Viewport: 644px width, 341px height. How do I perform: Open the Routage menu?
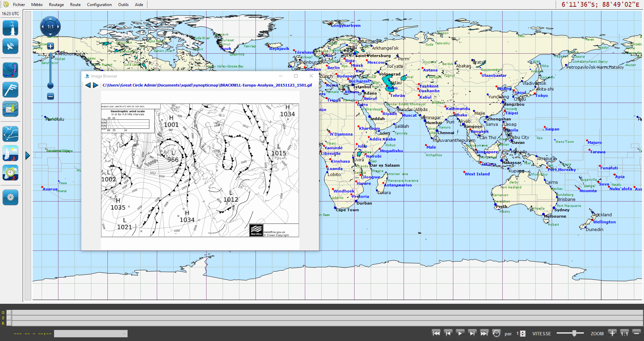click(56, 5)
